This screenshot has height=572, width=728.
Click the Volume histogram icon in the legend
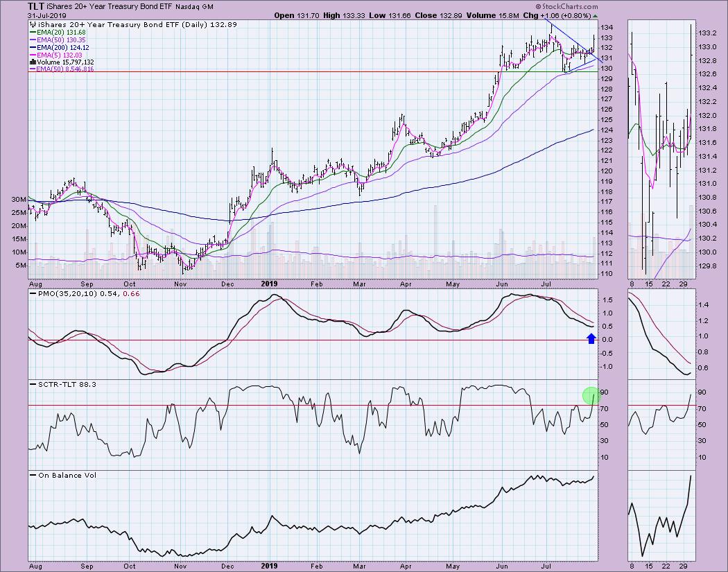(32, 62)
